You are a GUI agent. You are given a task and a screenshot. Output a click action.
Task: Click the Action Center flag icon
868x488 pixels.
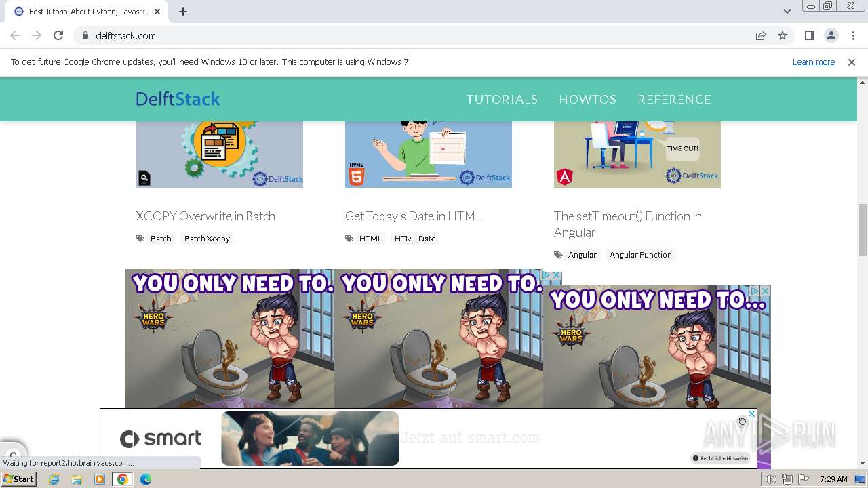coord(804,479)
